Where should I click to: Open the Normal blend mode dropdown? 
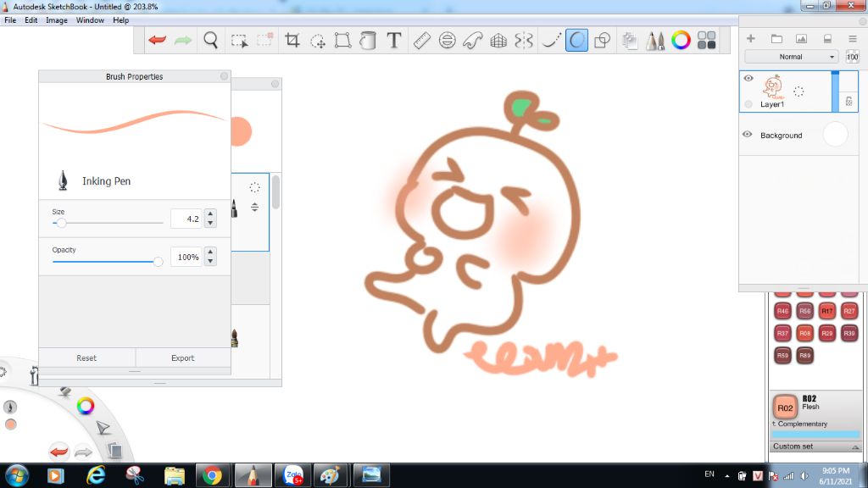coord(791,57)
